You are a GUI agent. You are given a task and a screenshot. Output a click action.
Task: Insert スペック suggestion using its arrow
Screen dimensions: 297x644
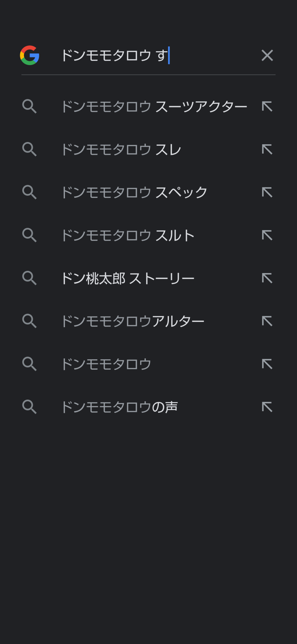tap(267, 193)
